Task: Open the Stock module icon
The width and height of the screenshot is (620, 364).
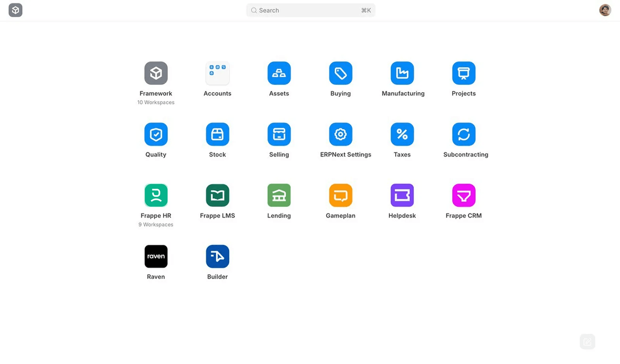Action: 217,134
